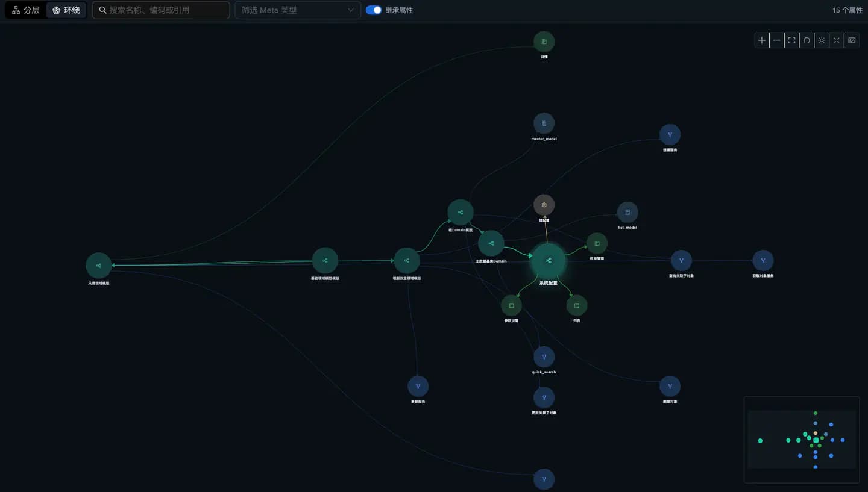Click the collapse arrows icon
868x492 pixels.
point(837,40)
